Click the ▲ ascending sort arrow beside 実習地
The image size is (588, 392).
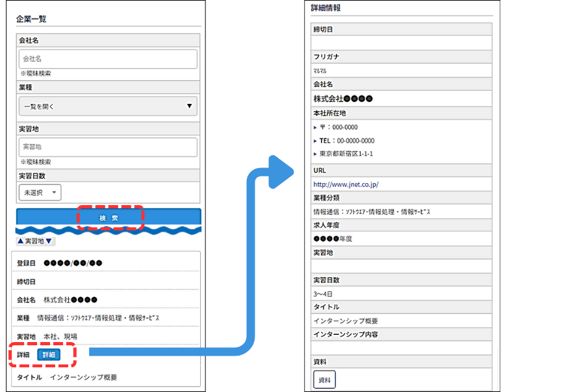pyautogui.click(x=20, y=241)
